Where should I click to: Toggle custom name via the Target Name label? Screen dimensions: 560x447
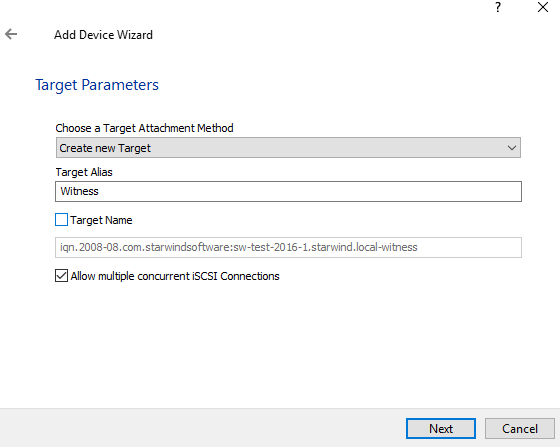[101, 220]
